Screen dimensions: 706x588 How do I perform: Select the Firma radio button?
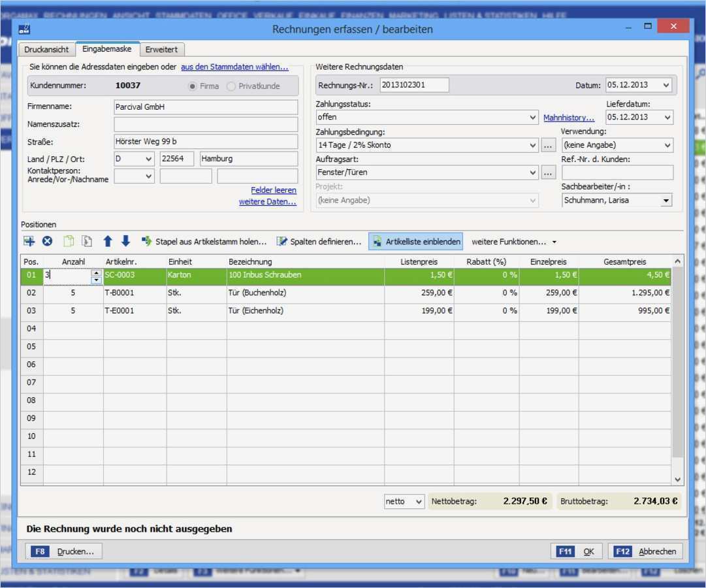click(192, 86)
